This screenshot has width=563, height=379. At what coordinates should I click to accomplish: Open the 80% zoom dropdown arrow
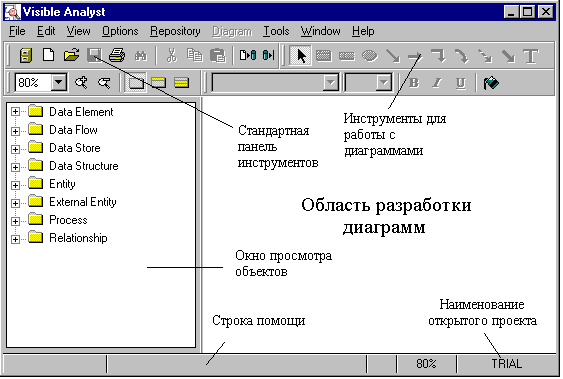(x=59, y=83)
